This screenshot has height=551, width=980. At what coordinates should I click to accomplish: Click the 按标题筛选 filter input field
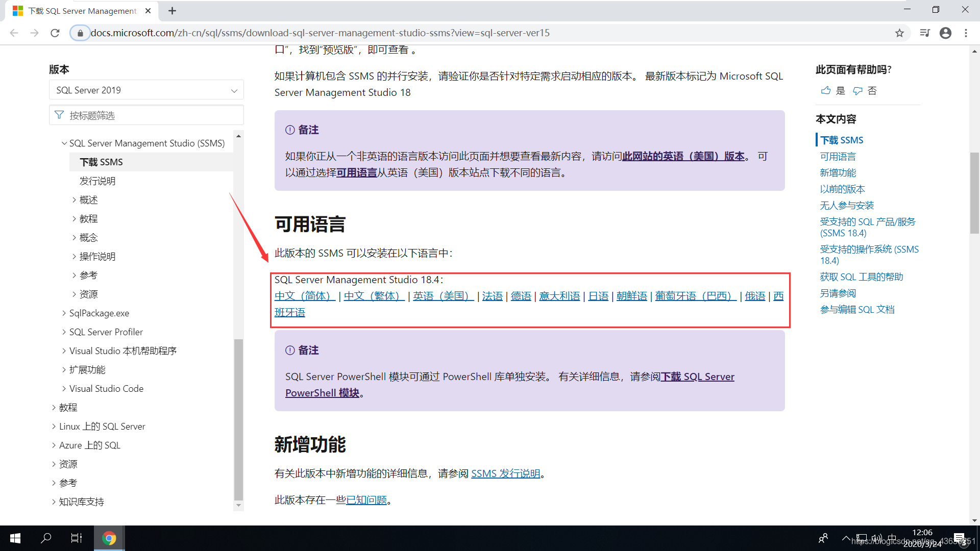[x=146, y=115]
